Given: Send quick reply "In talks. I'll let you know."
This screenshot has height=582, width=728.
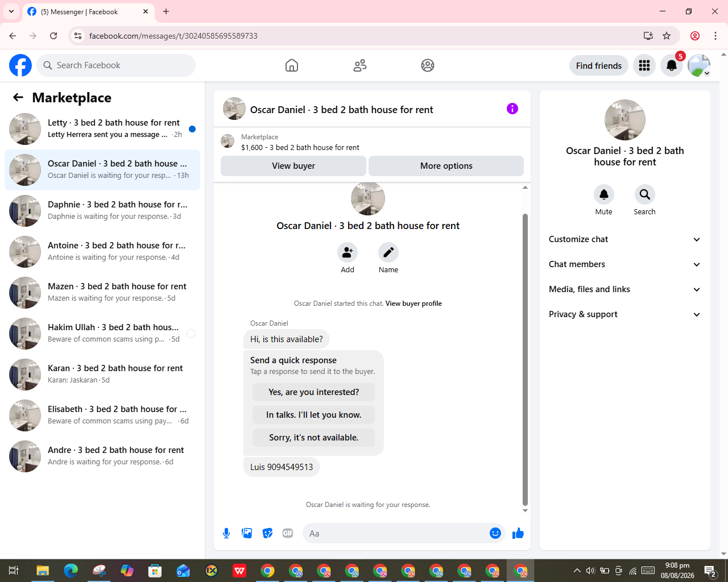Looking at the screenshot, I should tap(314, 415).
